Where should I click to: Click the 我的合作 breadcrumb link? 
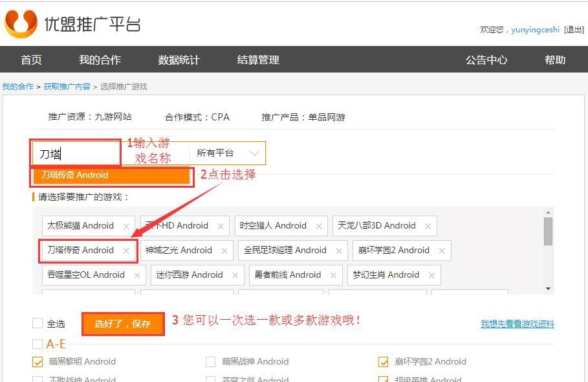pyautogui.click(x=18, y=87)
